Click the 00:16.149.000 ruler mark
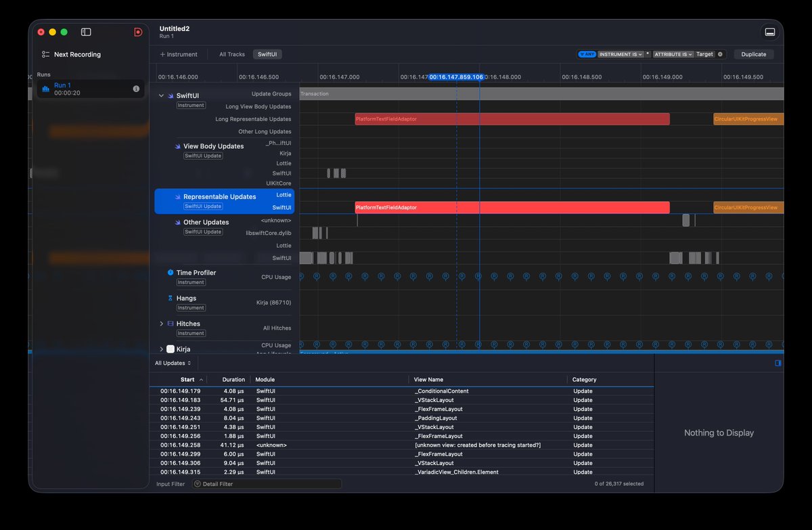Image resolution: width=812 pixels, height=530 pixels. (662, 77)
